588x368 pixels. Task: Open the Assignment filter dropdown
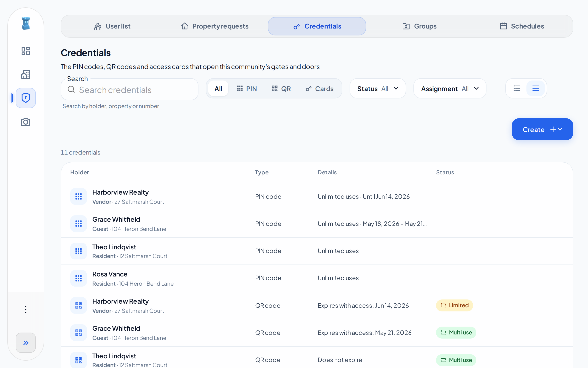coord(450,89)
